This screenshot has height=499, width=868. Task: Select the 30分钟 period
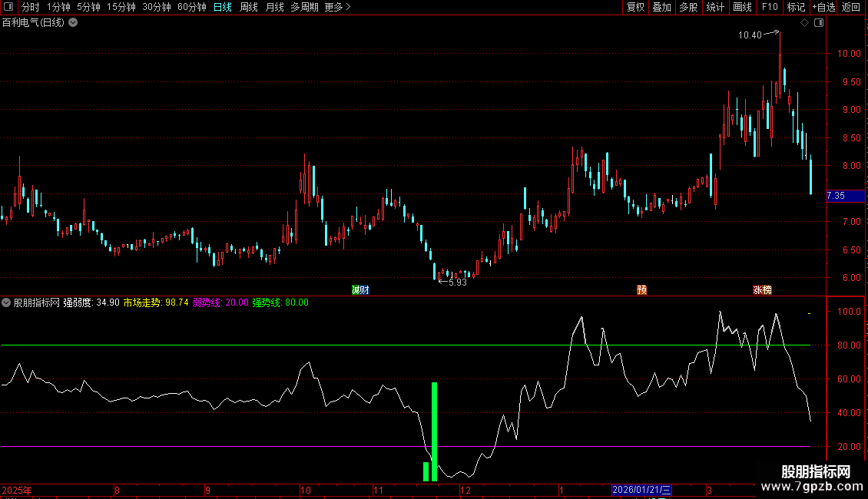pyautogui.click(x=156, y=7)
